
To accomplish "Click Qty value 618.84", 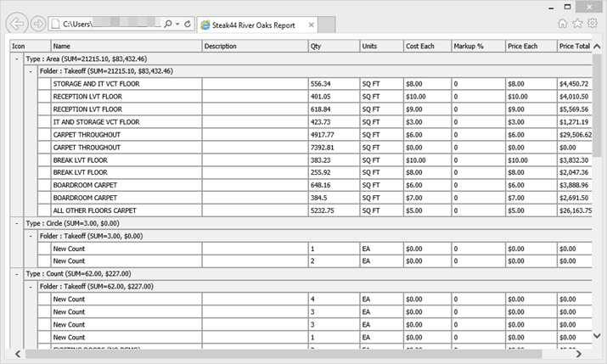I will (321, 109).
